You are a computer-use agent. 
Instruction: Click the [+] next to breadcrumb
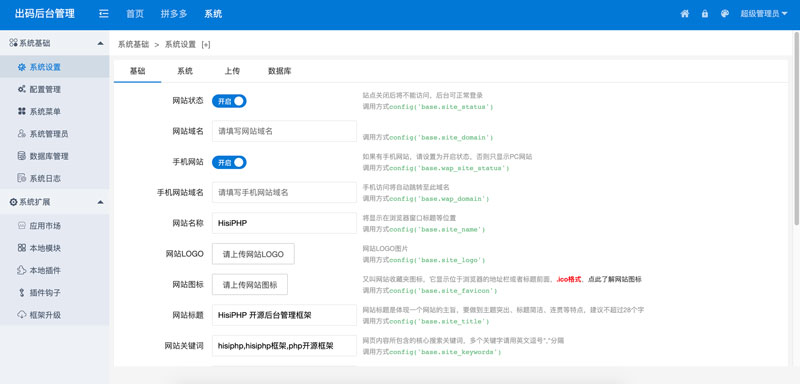[x=206, y=44]
